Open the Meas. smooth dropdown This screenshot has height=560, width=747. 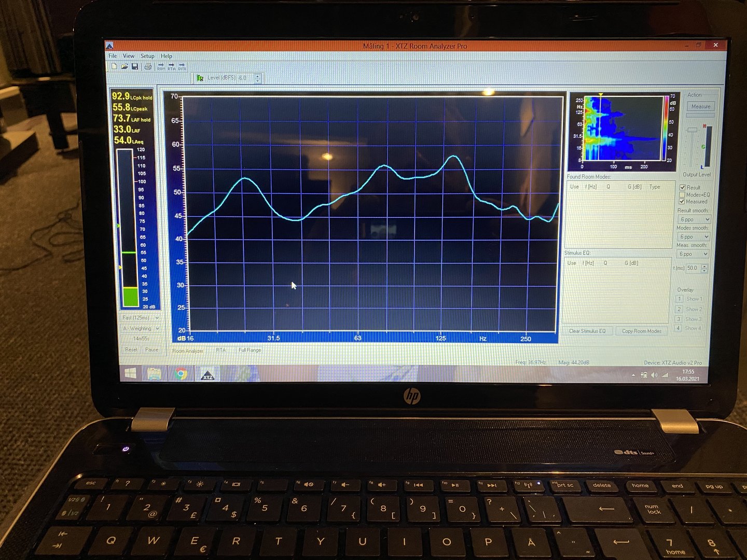[x=693, y=254]
